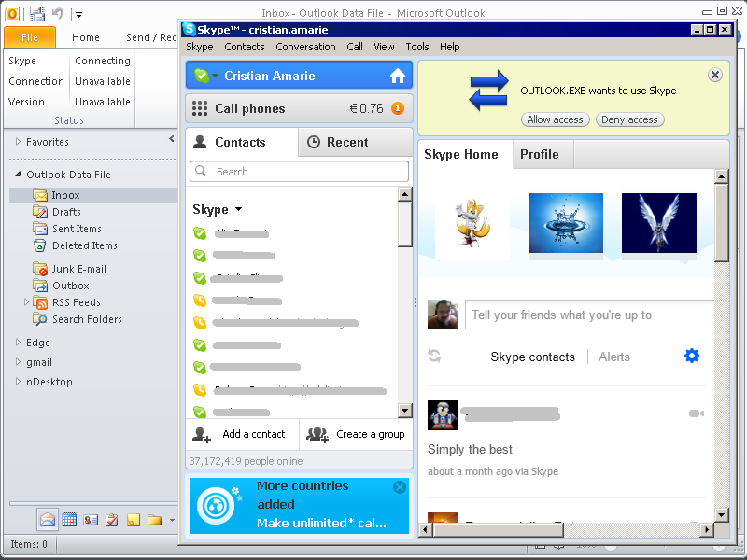
Task: Click your profile picture near the mood box
Action: click(442, 315)
